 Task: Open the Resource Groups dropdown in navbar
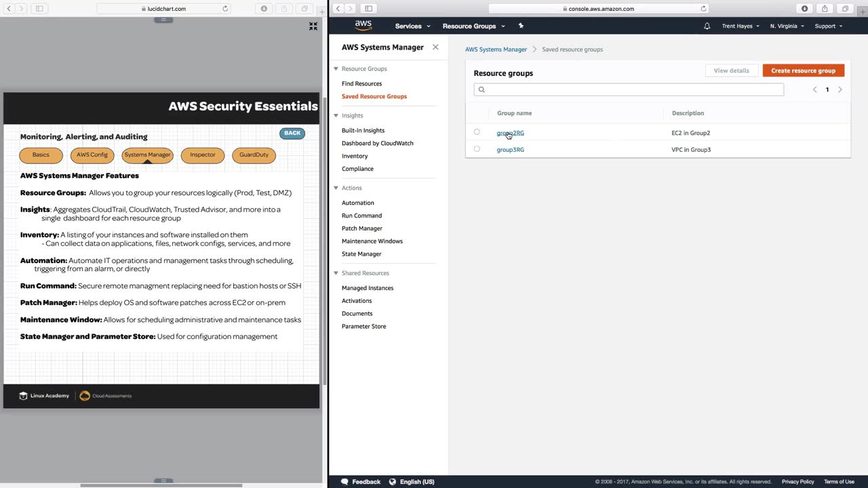point(473,26)
